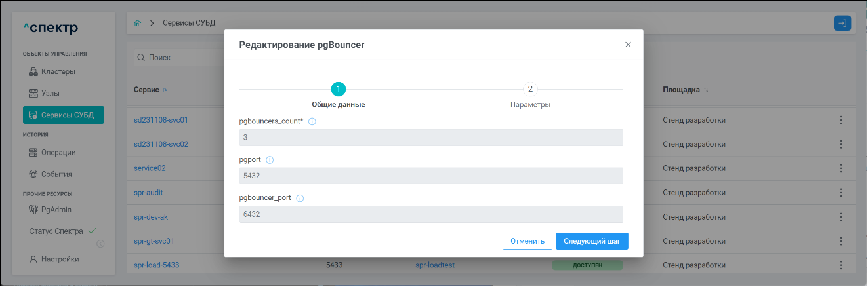Click info icon next to pgport
Image resolution: width=868 pixels, height=287 pixels.
point(270,160)
